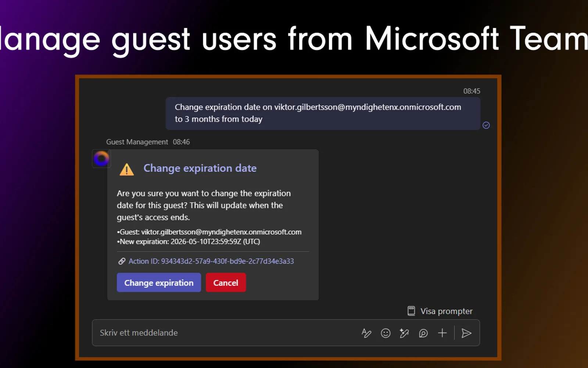The width and height of the screenshot is (588, 368).
Task: Click the Change expiration button
Action: (159, 283)
